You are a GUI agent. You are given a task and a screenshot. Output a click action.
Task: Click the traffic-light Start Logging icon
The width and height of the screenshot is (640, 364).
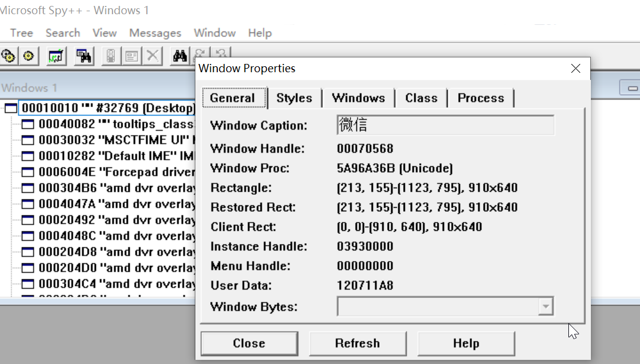tap(111, 56)
